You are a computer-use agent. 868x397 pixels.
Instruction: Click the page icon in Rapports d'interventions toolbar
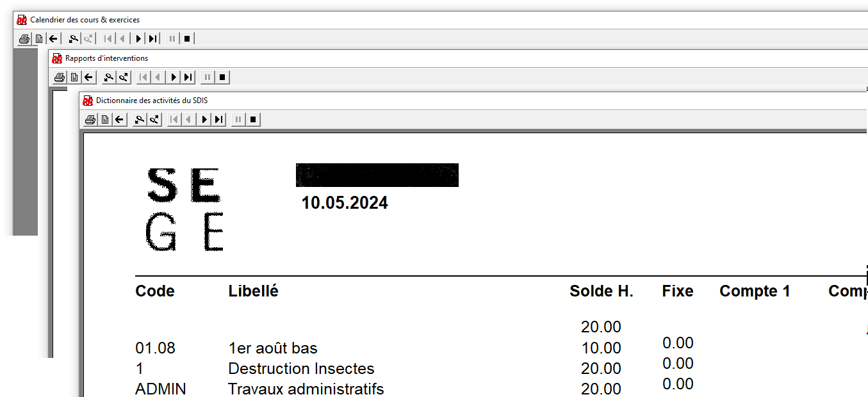click(x=74, y=78)
